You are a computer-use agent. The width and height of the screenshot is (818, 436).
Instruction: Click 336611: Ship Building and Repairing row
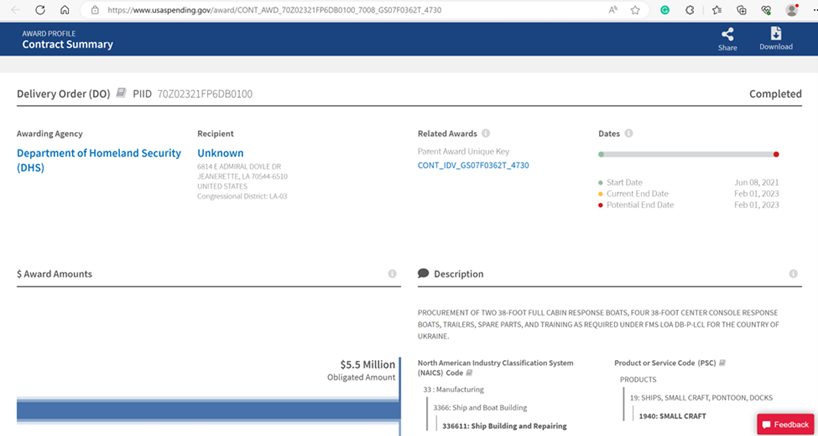point(504,426)
